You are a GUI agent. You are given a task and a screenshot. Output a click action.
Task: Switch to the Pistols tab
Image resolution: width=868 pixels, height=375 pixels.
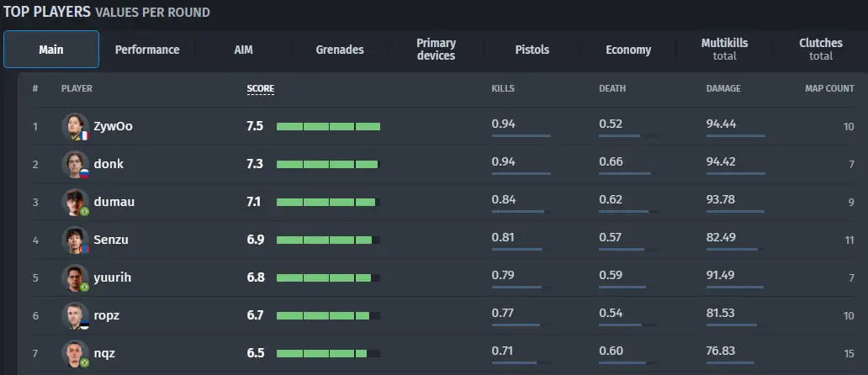pos(532,50)
